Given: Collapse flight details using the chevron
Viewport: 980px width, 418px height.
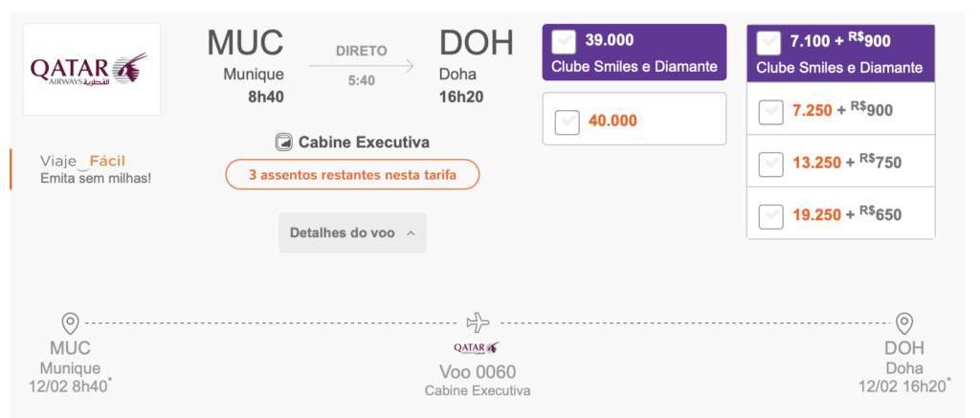Looking at the screenshot, I should 411,233.
